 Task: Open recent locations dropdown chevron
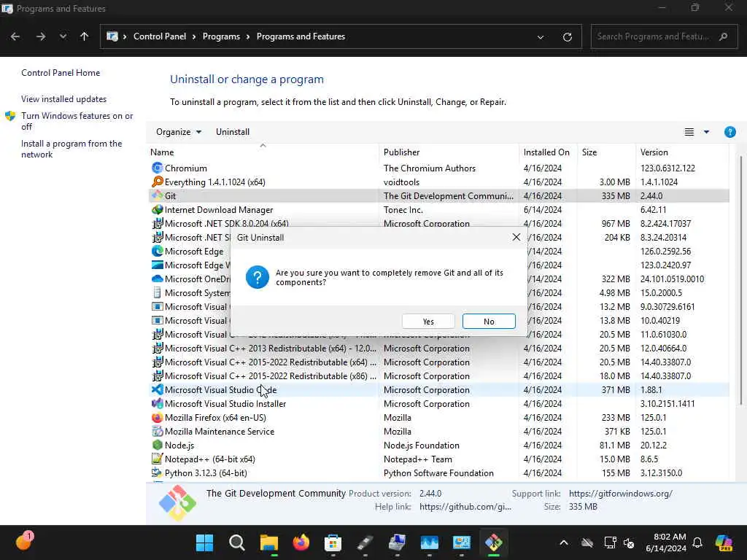[63, 36]
